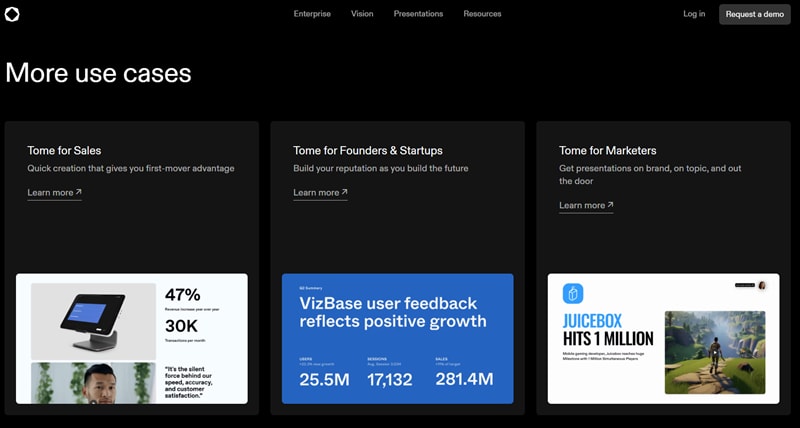Select the Tome for Sales heading
The width and height of the screenshot is (800, 428).
64,150
